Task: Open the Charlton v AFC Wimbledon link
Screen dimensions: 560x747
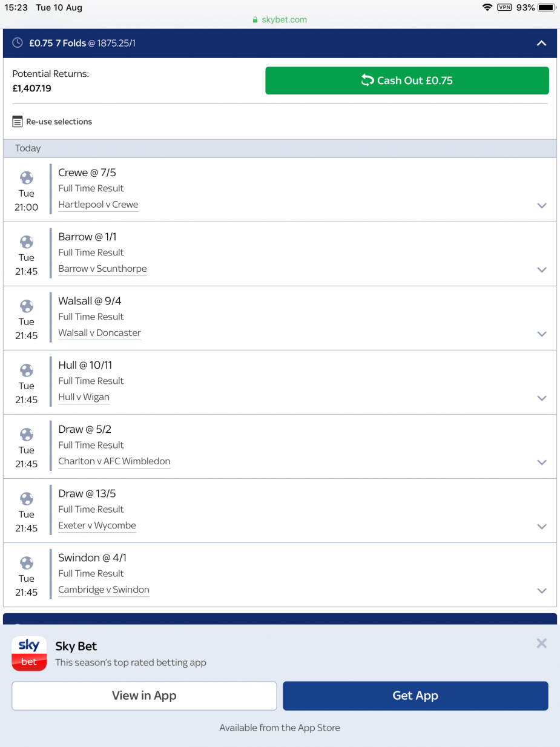Action: 114,461
